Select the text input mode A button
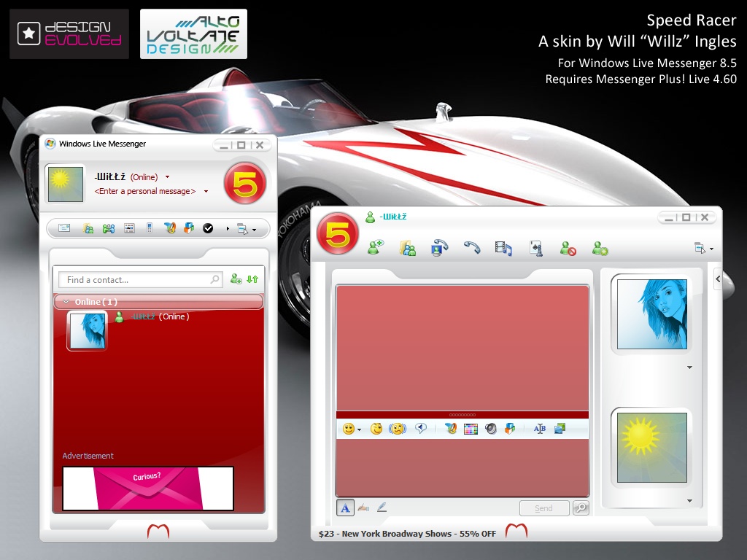The width and height of the screenshot is (747, 560). tap(345, 508)
